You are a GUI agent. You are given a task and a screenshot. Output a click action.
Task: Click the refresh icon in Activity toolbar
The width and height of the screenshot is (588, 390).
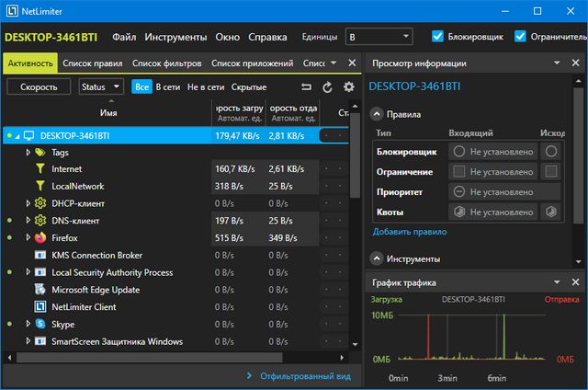pos(328,86)
